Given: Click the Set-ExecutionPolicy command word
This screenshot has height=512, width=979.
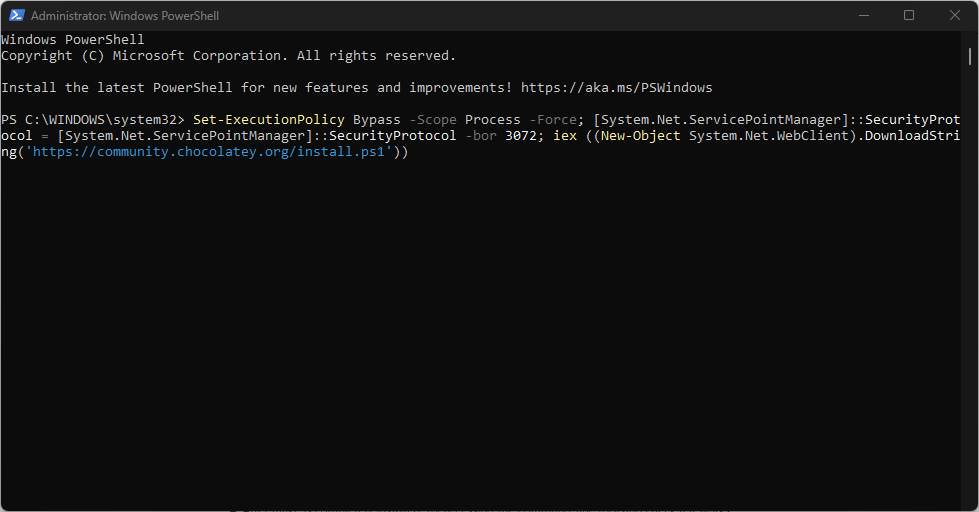Looking at the screenshot, I should tap(268, 119).
